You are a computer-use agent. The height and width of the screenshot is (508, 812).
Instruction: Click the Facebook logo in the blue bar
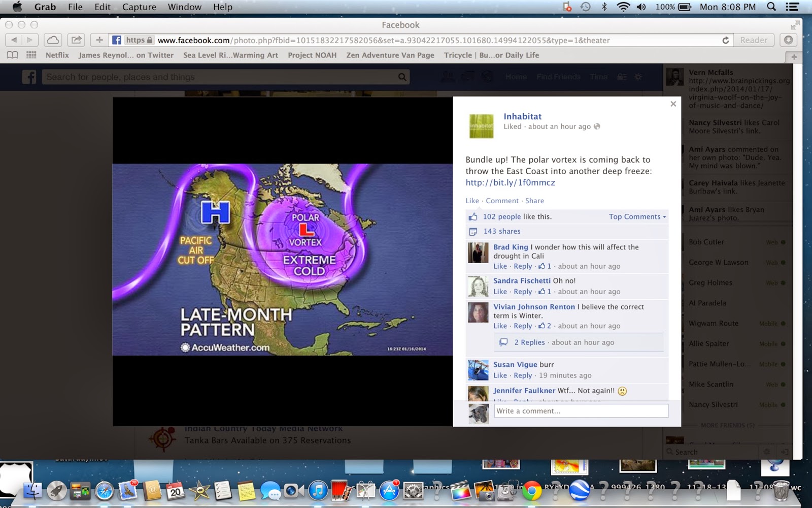pyautogui.click(x=29, y=77)
